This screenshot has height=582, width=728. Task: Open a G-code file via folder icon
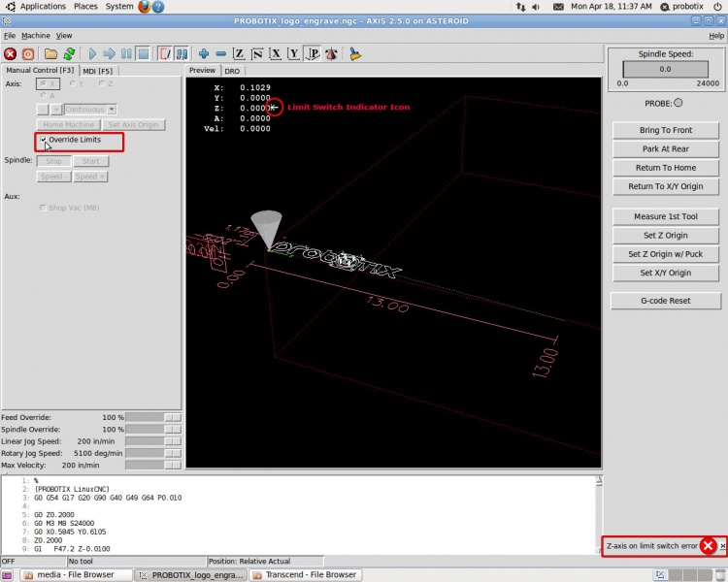[x=50, y=54]
